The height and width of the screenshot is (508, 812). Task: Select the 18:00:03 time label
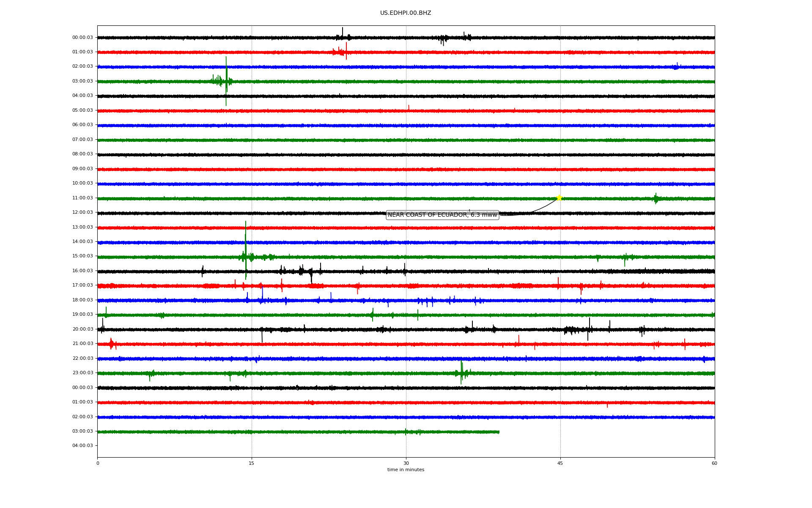82,300
